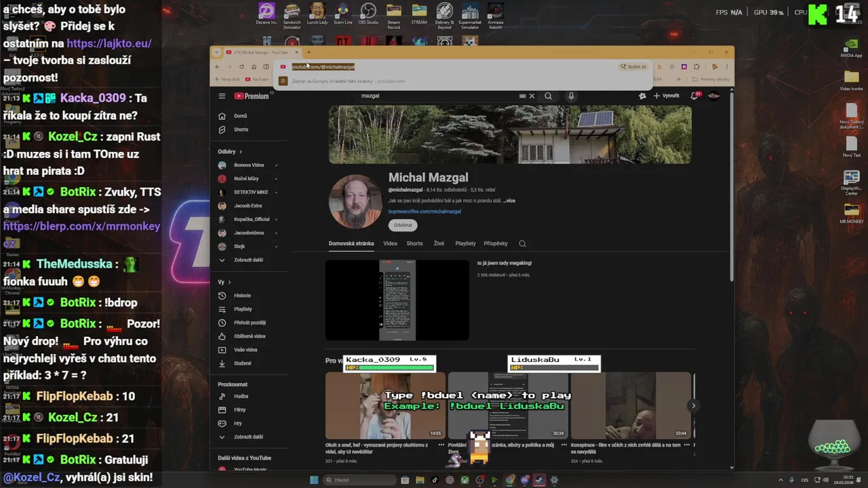Open the featured video player thumbnail
The image size is (868, 488).
(397, 300)
